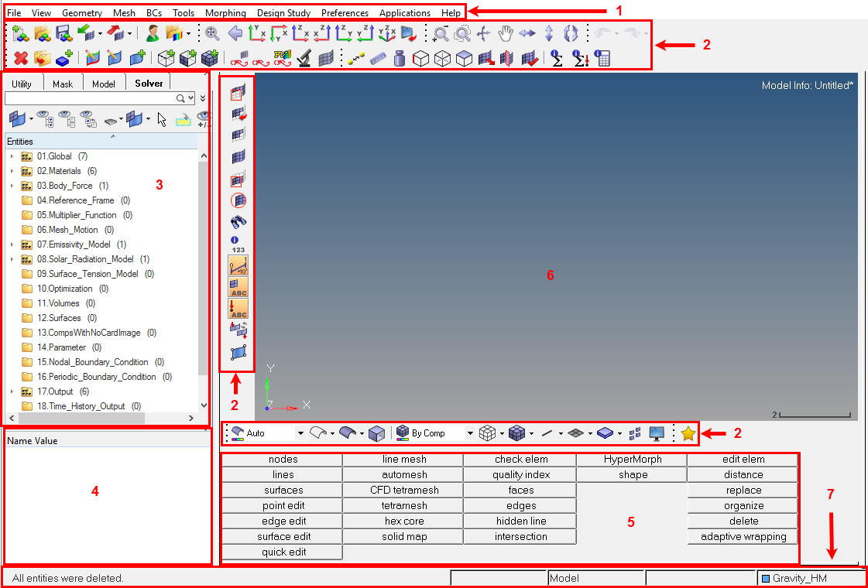Click the CFD tetramesh panel button
This screenshot has height=588, width=868.
404,491
